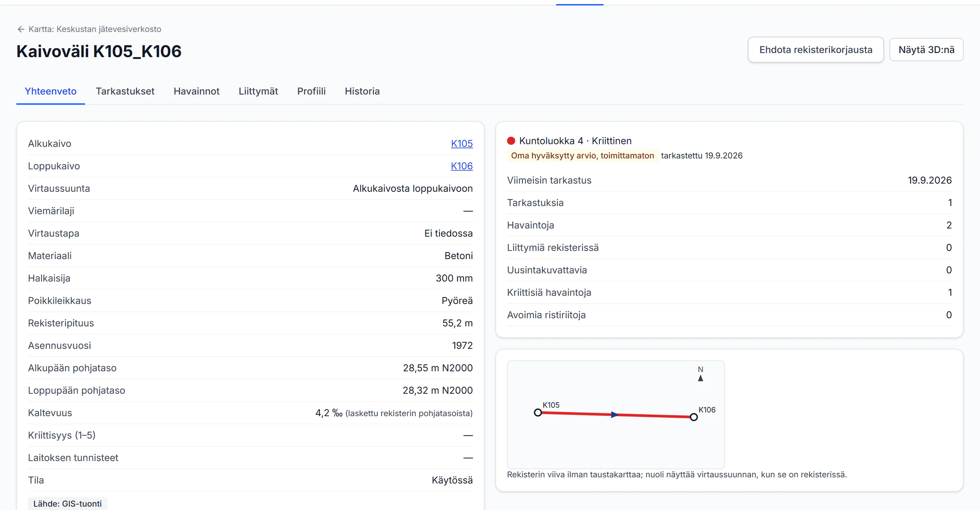
Task: Show the pipe with Näytä 3D:nä
Action: pyautogui.click(x=926, y=50)
